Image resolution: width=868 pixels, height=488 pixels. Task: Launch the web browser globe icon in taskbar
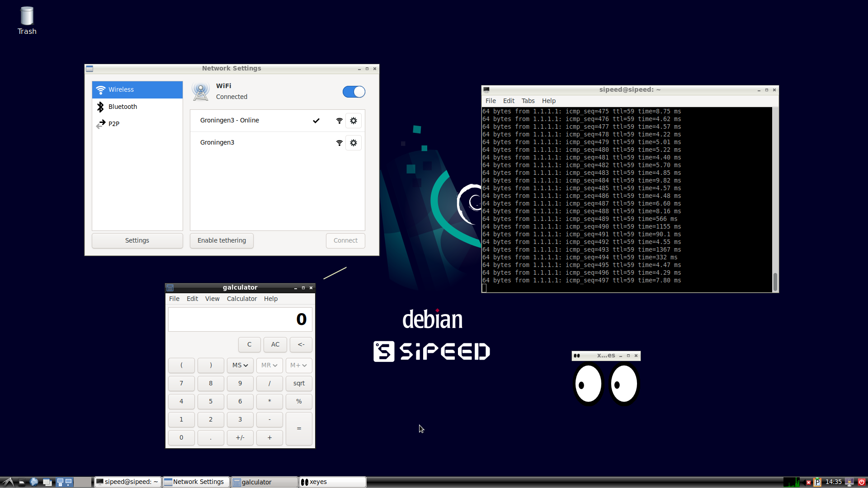point(34,482)
